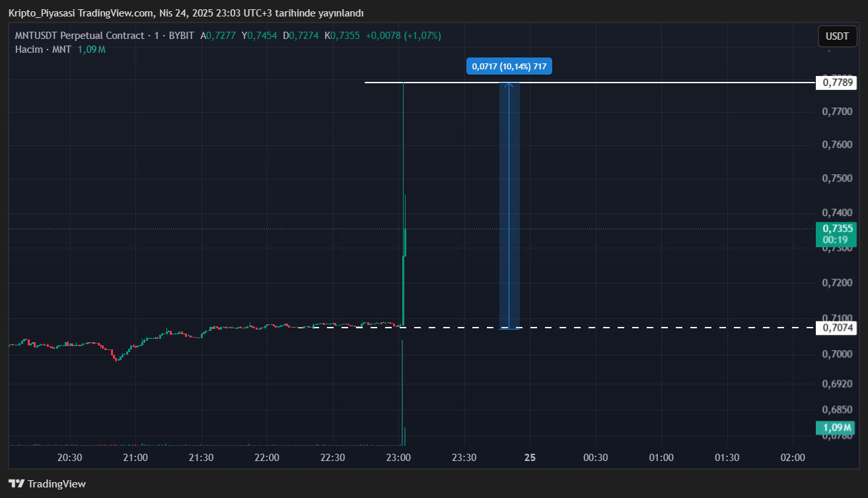Select the white horizontal line price tag 0,7789
Image resolution: width=868 pixels, height=498 pixels.
[x=837, y=83]
